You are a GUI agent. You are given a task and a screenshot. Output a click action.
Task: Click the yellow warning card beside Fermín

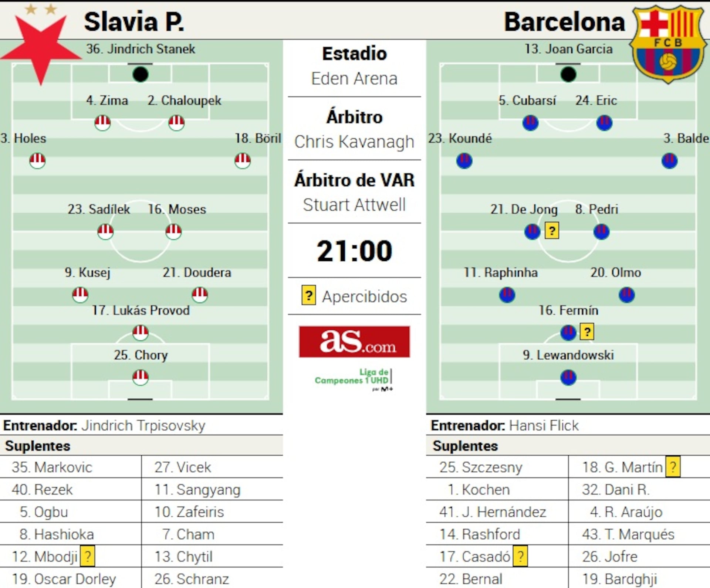coord(587,332)
